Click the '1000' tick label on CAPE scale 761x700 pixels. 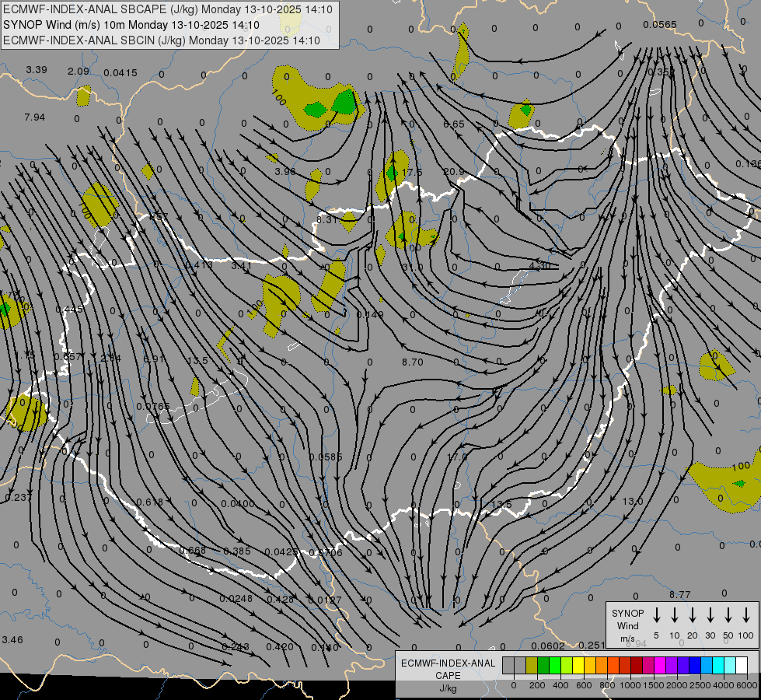coord(630,685)
